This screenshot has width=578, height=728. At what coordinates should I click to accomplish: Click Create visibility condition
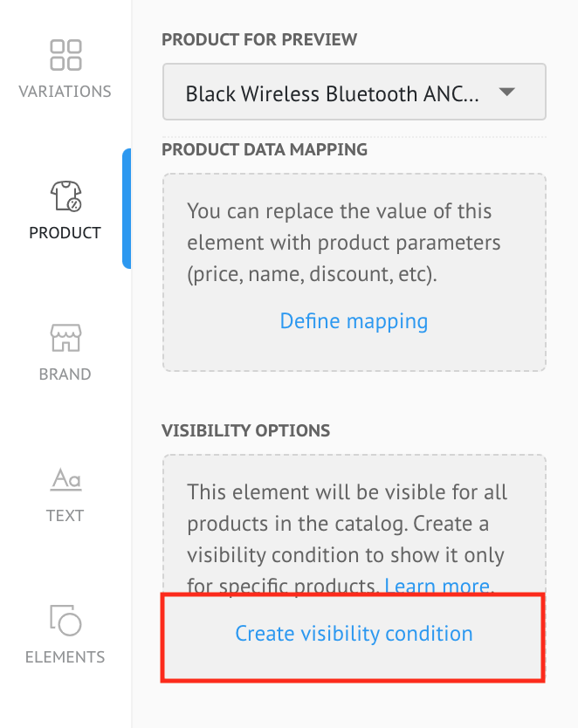pyautogui.click(x=354, y=634)
